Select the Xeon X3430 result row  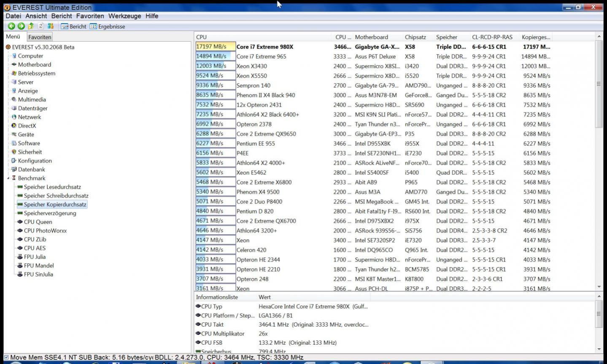pos(373,66)
